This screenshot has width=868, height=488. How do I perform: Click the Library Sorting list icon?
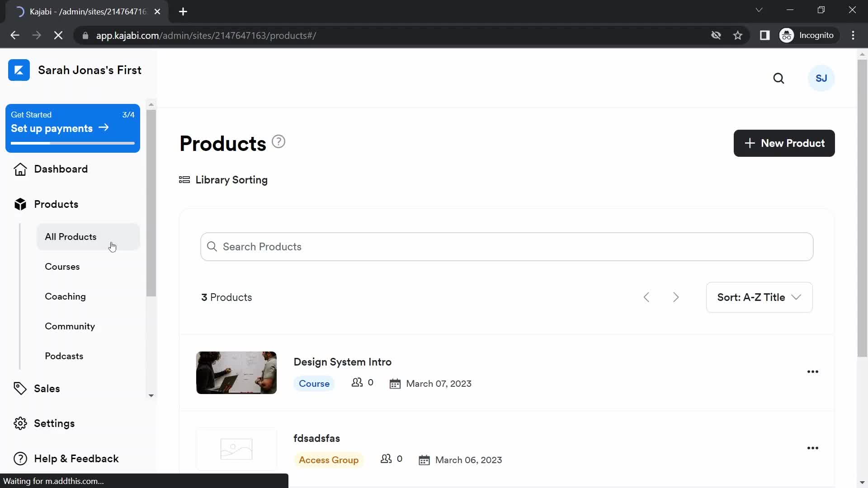pyautogui.click(x=184, y=180)
